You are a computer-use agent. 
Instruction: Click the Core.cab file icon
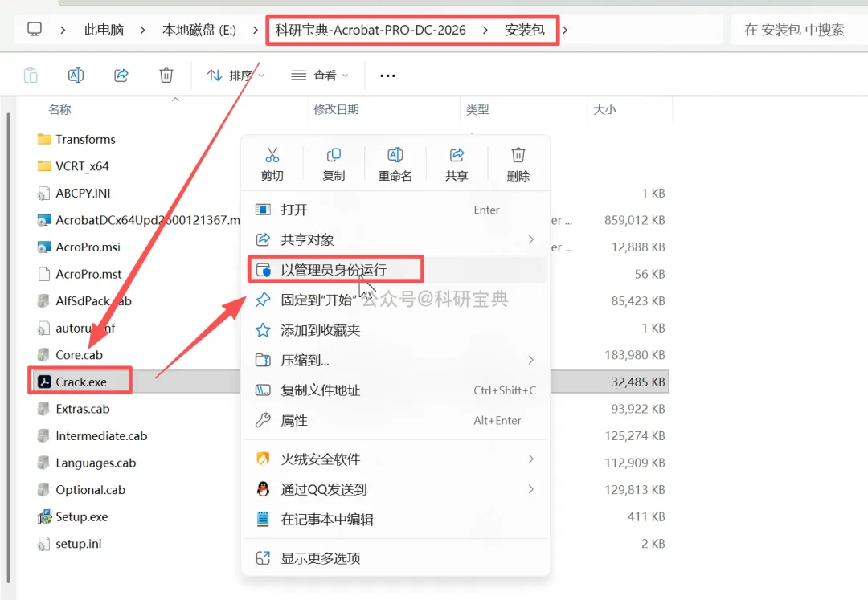43,355
